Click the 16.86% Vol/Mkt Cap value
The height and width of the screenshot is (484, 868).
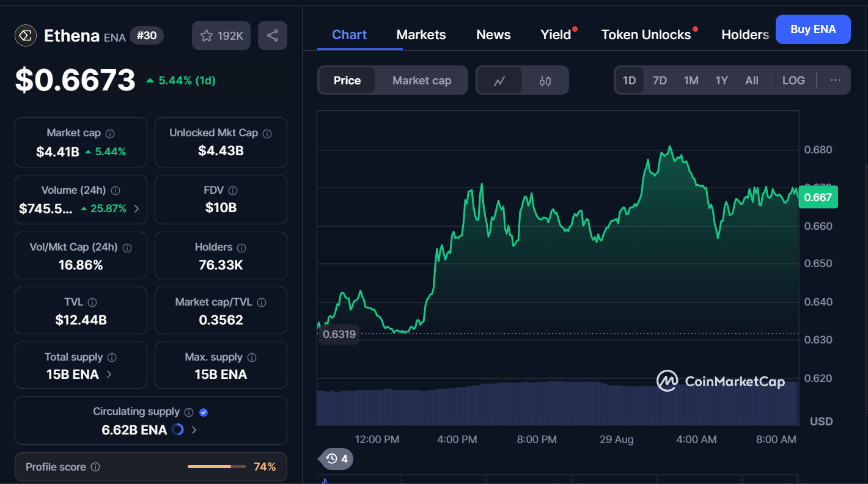[x=81, y=265]
